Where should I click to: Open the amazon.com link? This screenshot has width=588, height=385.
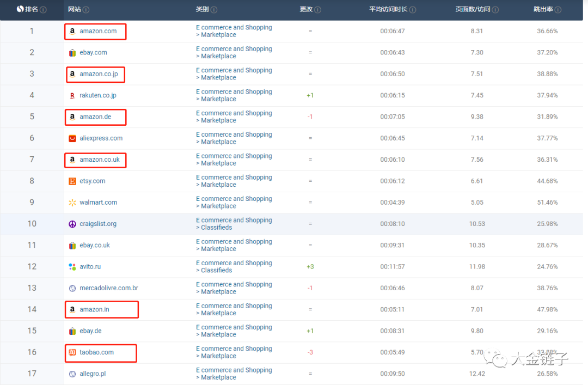pos(98,31)
